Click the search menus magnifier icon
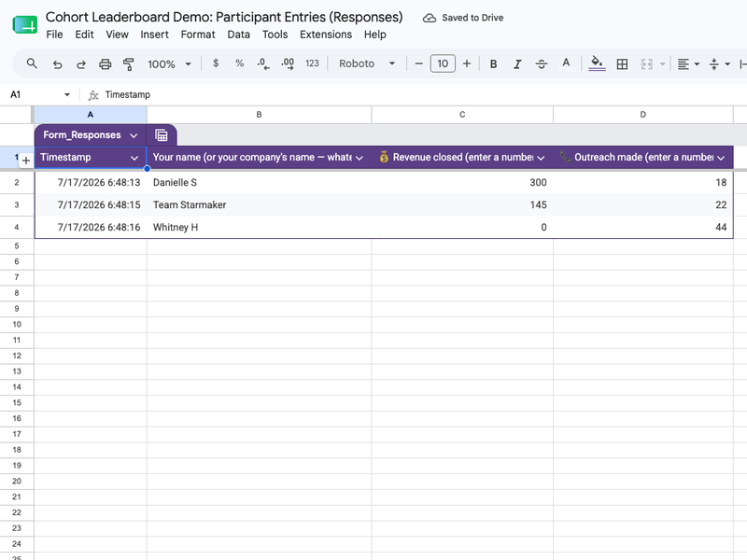 click(x=32, y=63)
